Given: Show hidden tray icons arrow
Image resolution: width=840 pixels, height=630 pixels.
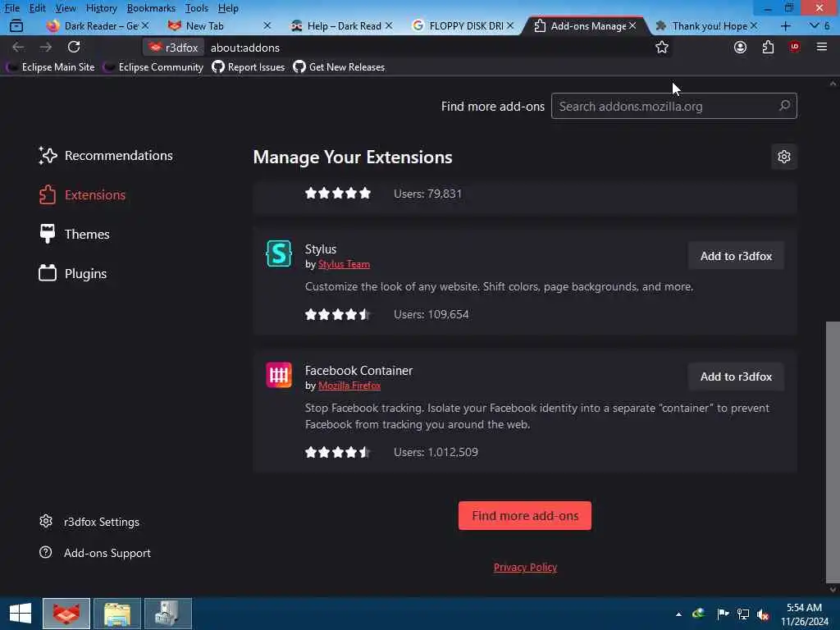Looking at the screenshot, I should (678, 614).
